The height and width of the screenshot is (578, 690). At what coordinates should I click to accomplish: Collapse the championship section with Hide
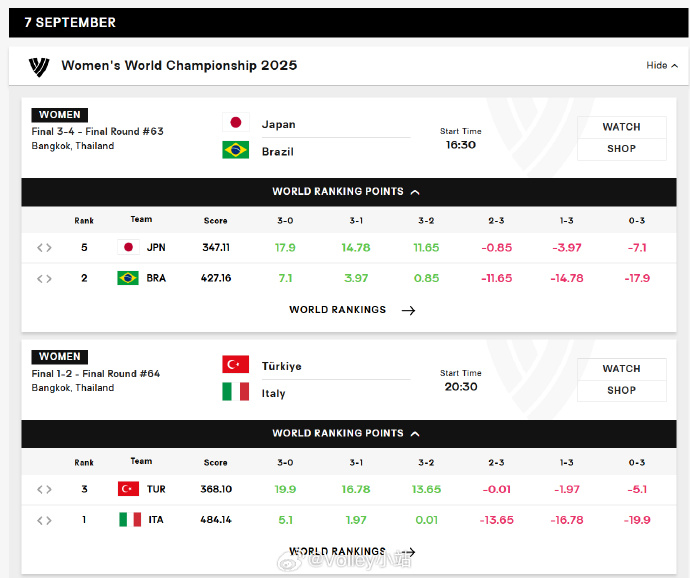click(x=661, y=66)
